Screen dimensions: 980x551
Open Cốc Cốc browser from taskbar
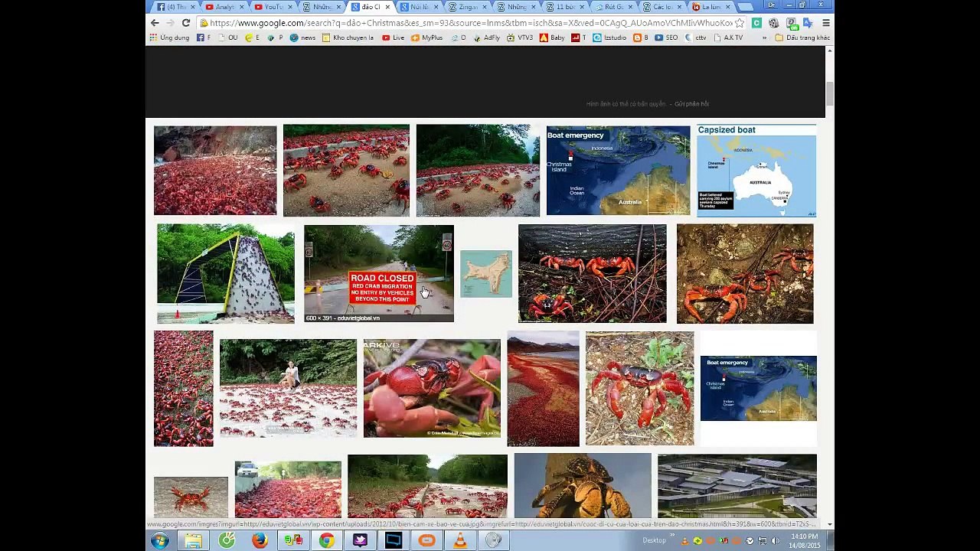point(227,540)
